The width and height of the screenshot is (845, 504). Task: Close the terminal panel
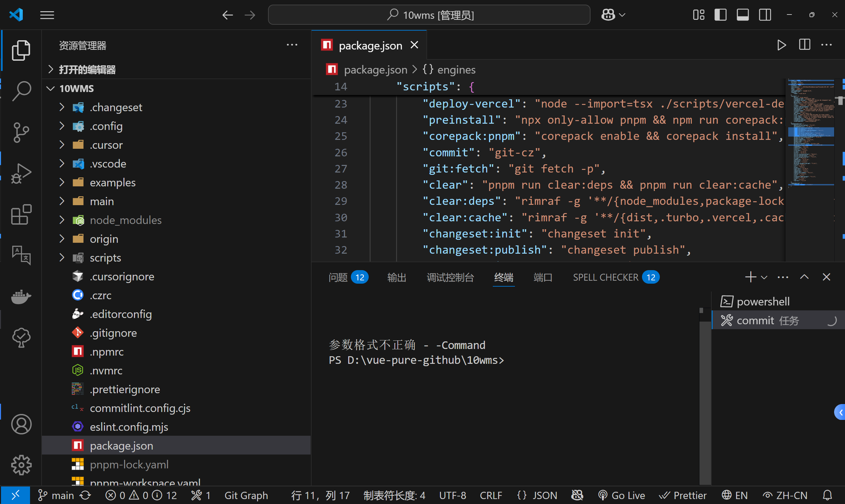click(826, 277)
